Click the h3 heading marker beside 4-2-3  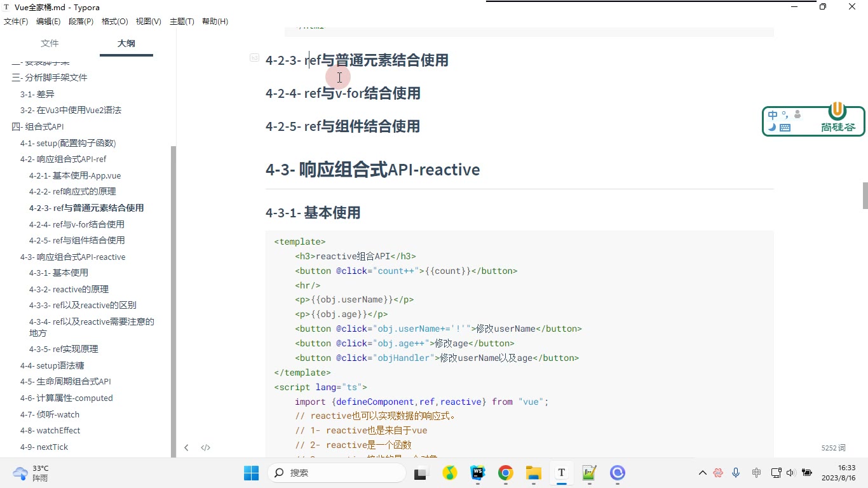(x=254, y=58)
